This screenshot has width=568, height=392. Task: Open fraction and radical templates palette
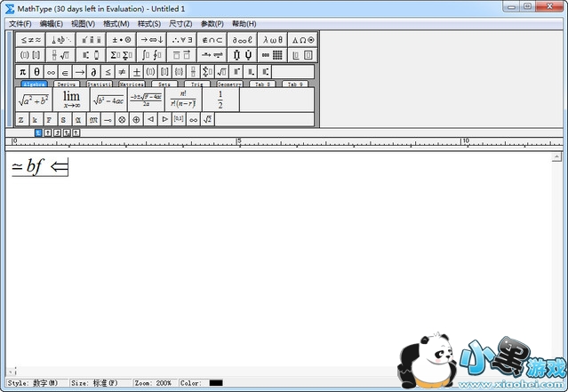60,55
